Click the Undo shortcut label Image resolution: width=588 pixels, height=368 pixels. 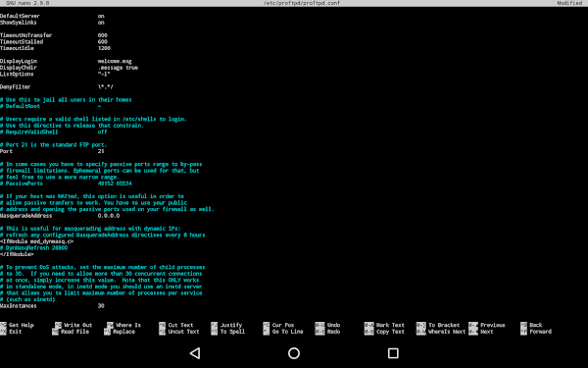334,325
